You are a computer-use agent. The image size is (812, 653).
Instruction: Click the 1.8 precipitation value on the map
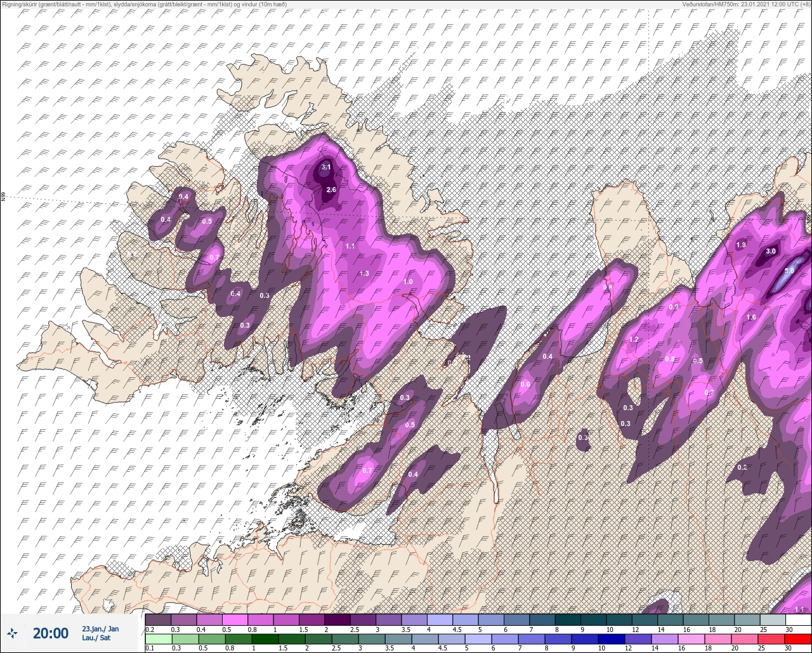click(x=741, y=245)
